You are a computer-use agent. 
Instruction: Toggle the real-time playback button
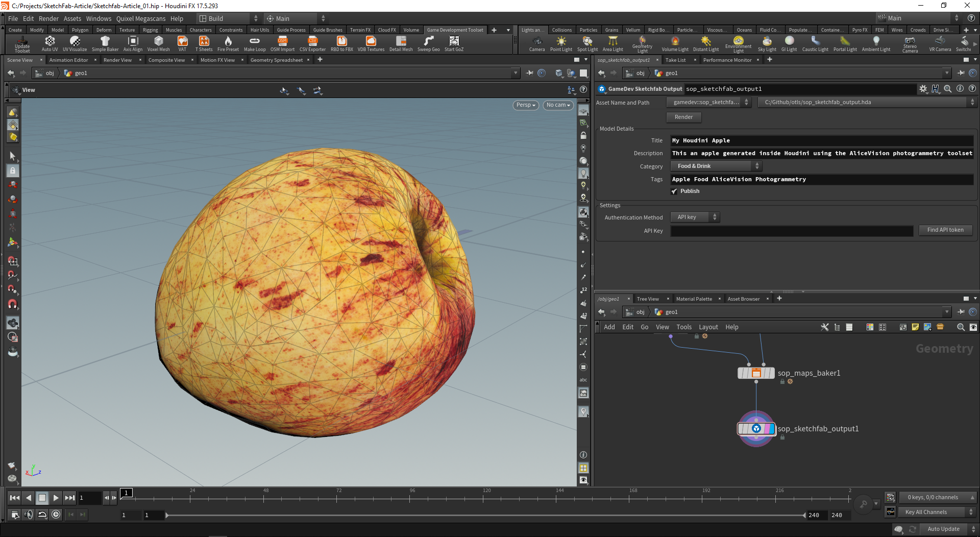pos(56,515)
